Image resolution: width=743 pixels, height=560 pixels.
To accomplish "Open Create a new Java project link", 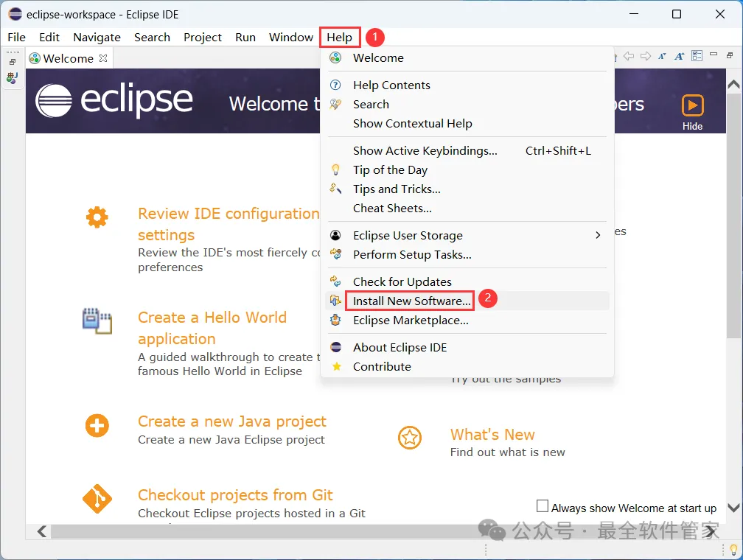I will click(x=232, y=421).
